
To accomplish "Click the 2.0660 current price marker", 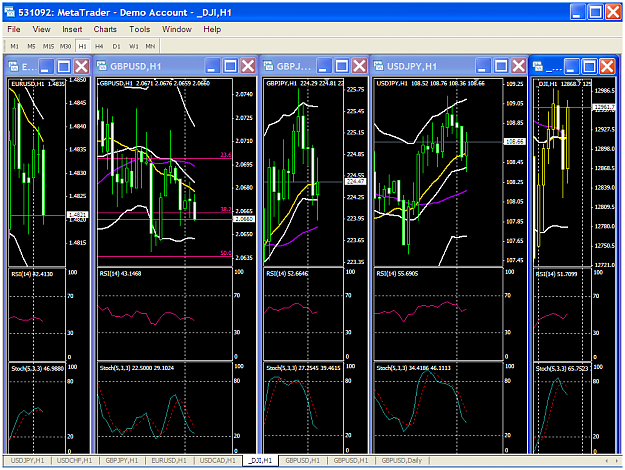I will 244,219.
